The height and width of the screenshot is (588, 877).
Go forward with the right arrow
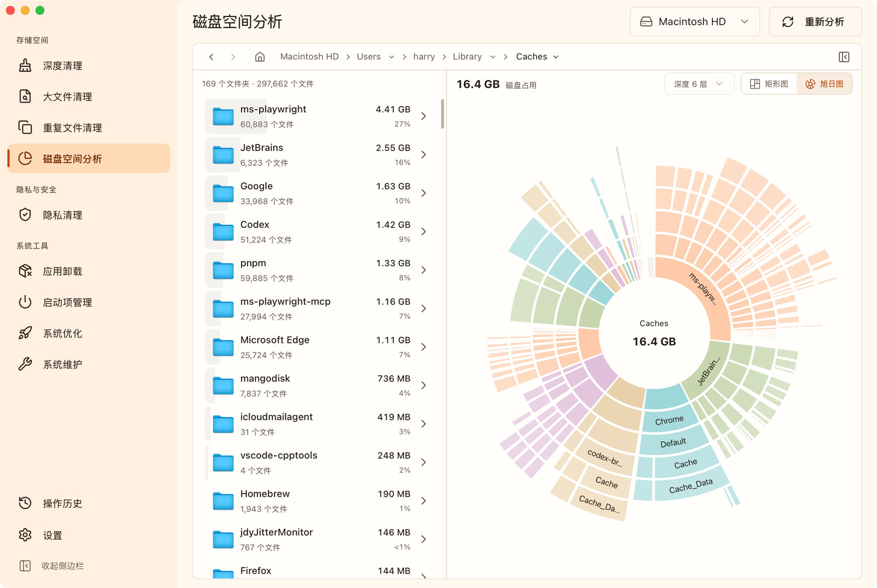[233, 57]
